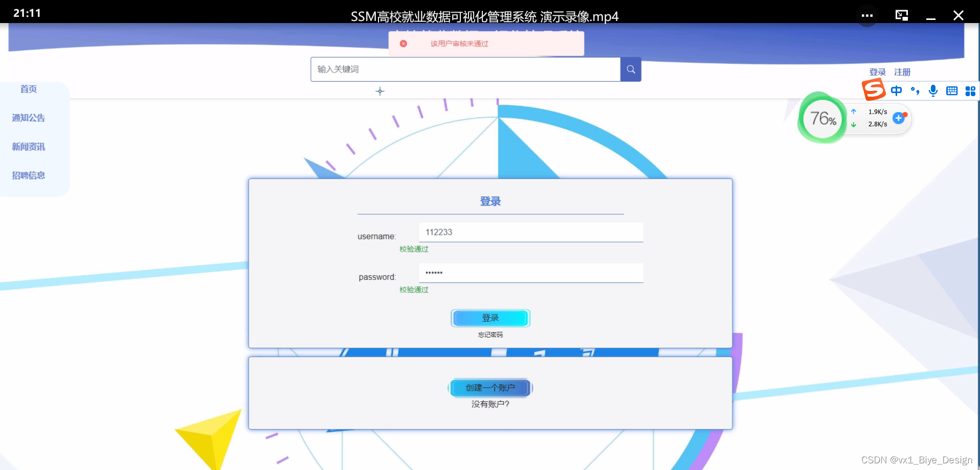Screen dimensions: 980x470
Task: Toggle Sogou punctuation mode
Action: [915, 91]
